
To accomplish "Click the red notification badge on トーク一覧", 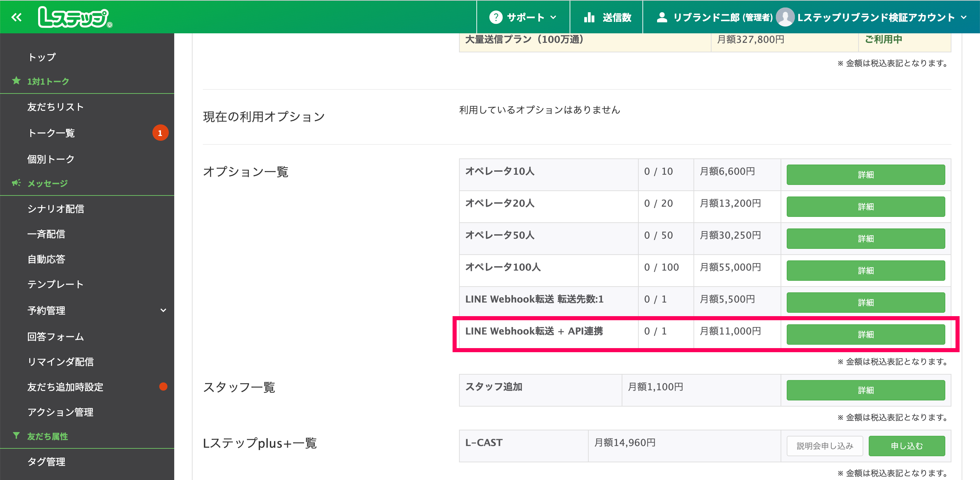I will pyautogui.click(x=160, y=133).
